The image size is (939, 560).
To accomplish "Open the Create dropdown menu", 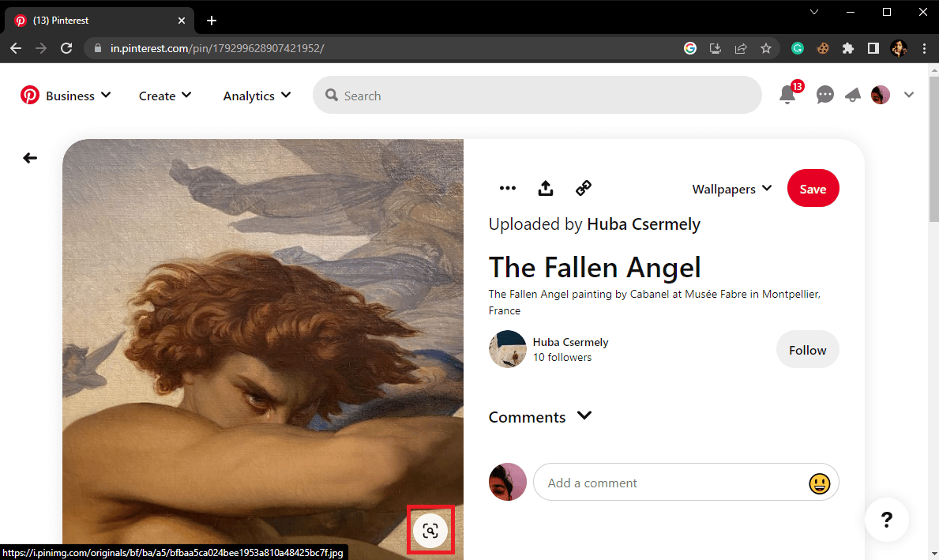I will pos(165,96).
